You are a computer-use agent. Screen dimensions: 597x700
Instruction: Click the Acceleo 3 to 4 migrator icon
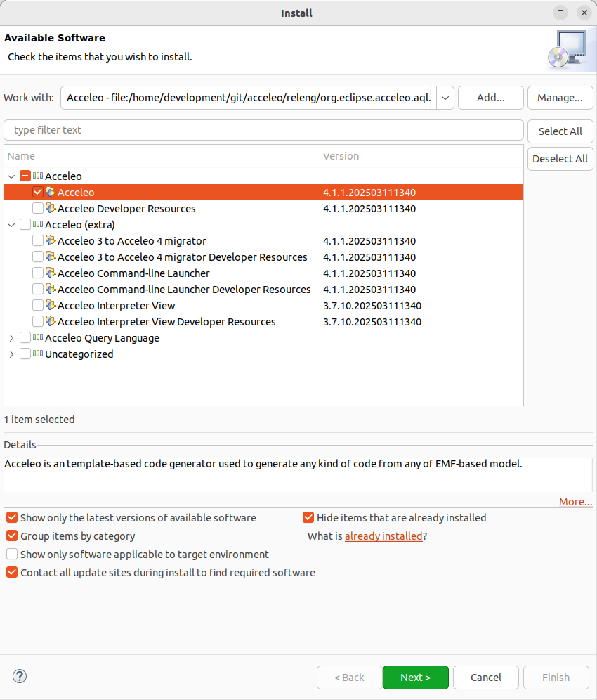point(51,241)
